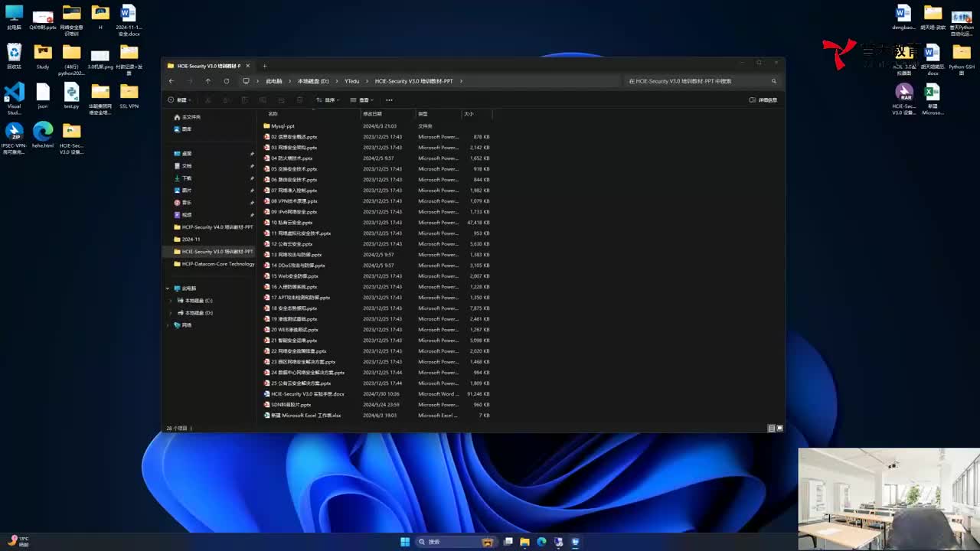This screenshot has height=551, width=980.
Task: Go back using the Explorer back arrow
Action: point(171,81)
